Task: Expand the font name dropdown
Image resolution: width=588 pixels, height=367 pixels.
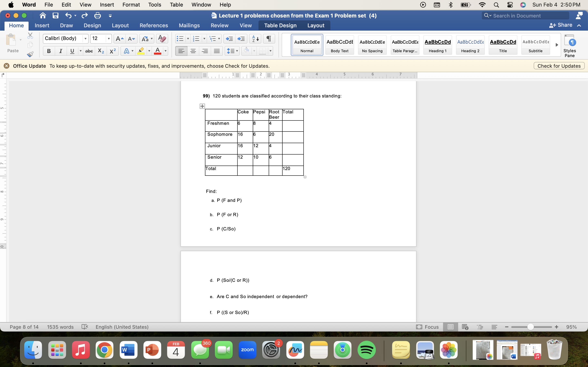Action: 85,39
